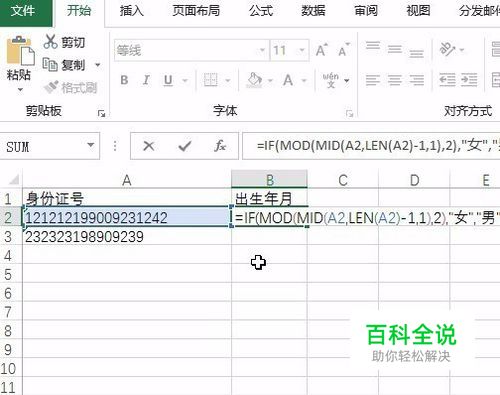Open the font settings dialog launcher

(x=349, y=114)
